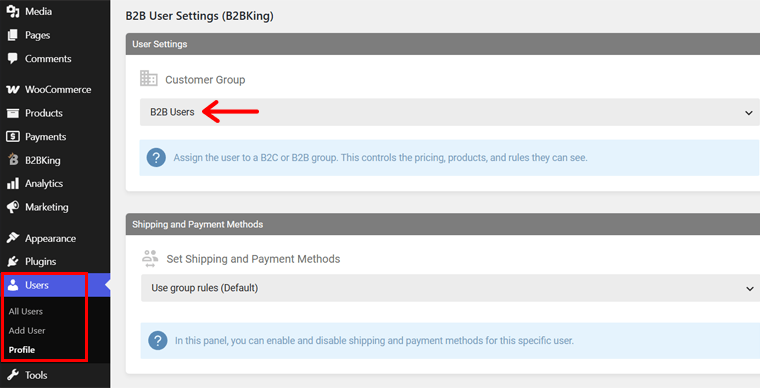Image resolution: width=760 pixels, height=388 pixels.
Task: Click the Customer Group label text
Action: [x=205, y=79]
